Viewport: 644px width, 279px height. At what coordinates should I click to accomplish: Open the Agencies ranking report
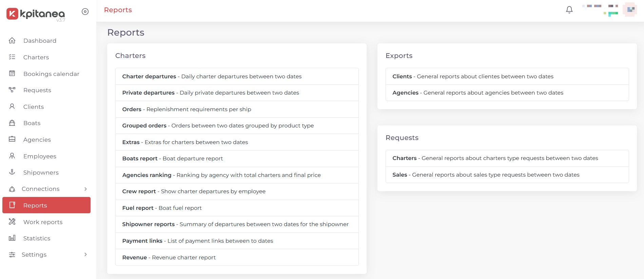click(237, 175)
